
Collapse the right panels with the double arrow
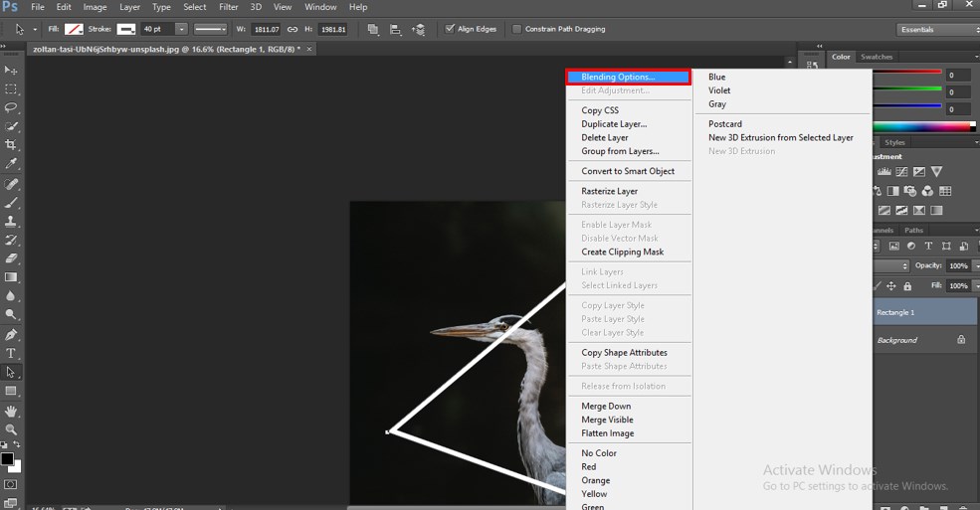coord(820,46)
